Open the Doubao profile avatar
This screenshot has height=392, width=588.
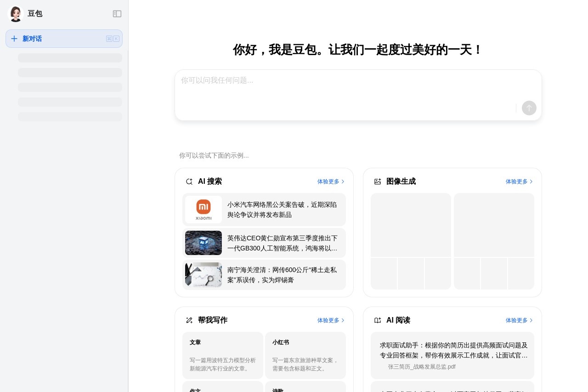pos(16,14)
